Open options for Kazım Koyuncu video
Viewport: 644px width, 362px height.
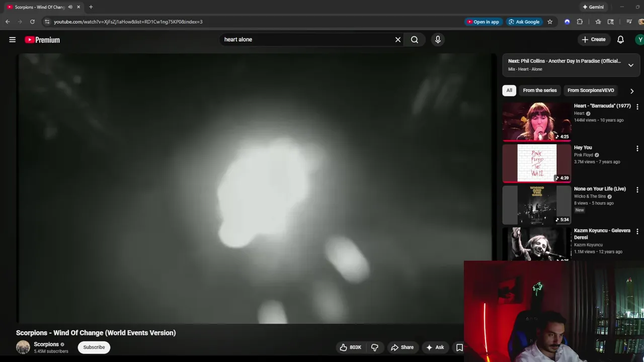(637, 231)
